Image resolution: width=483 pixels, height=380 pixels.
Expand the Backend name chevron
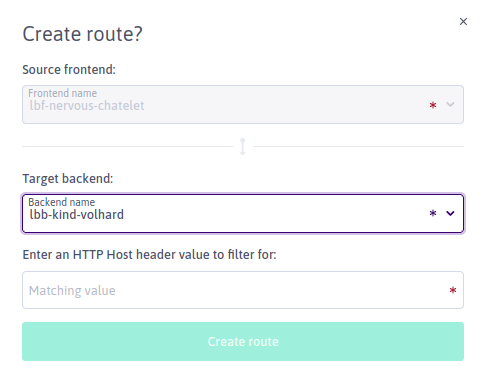point(450,213)
